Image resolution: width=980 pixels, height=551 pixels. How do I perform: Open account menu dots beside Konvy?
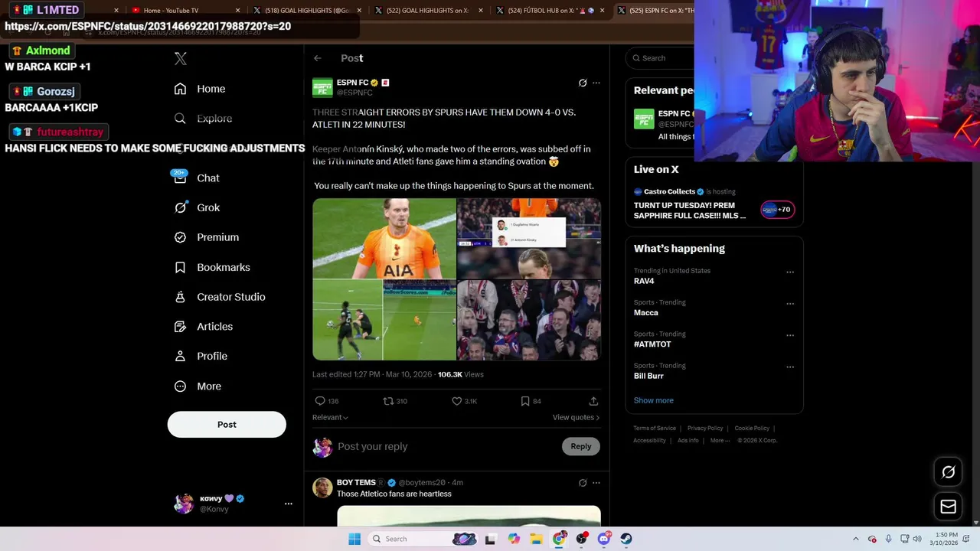[x=289, y=504]
